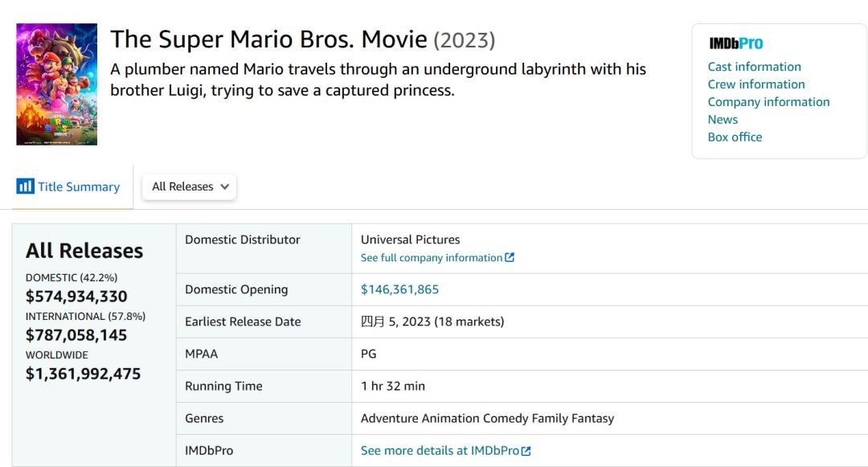Click the worldwide gross $1,361,992,475 figure
868x467 pixels.
pos(83,374)
